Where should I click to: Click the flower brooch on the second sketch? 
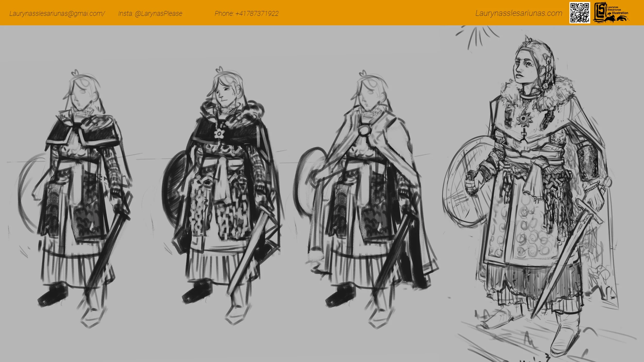[x=219, y=134]
